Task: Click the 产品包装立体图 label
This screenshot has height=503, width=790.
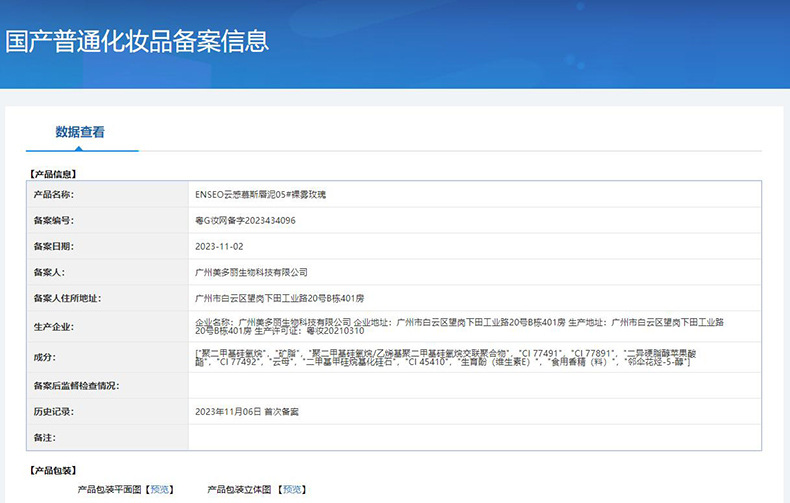Action: 239,489
